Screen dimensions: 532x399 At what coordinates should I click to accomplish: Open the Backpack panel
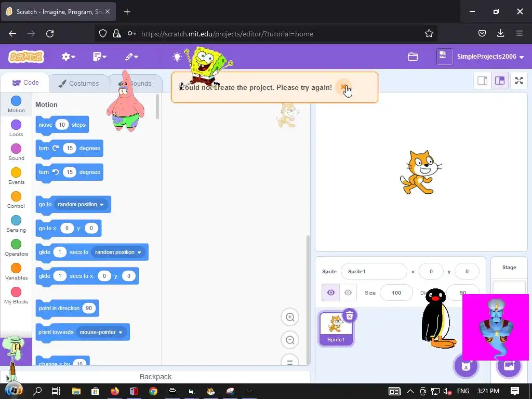click(155, 377)
